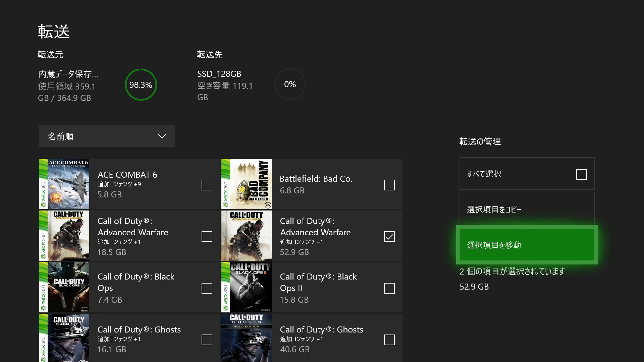Check the Call of Duty Black Ops II checkbox

pyautogui.click(x=389, y=288)
